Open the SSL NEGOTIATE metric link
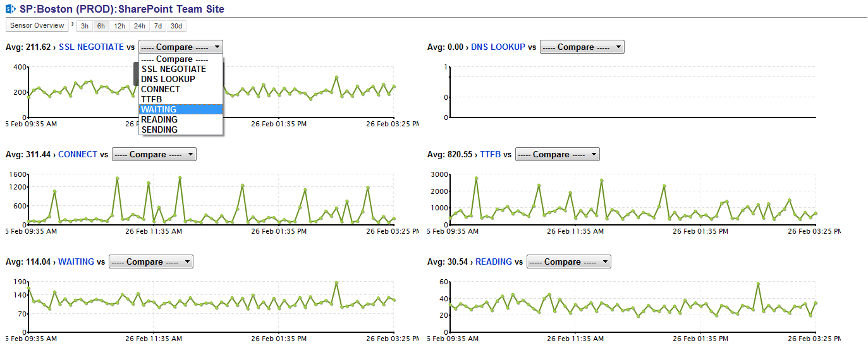This screenshot has height=355, width=868. point(92,47)
